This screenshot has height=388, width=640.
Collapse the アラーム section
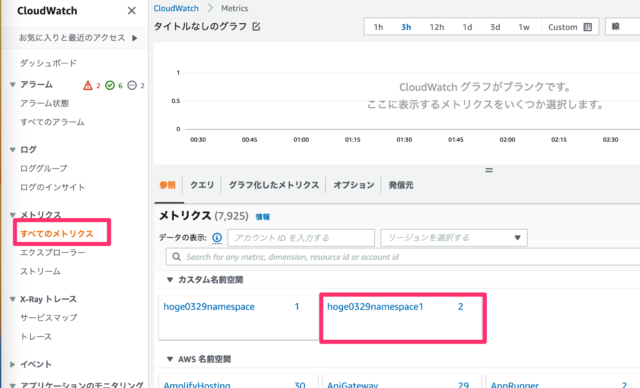tap(13, 84)
